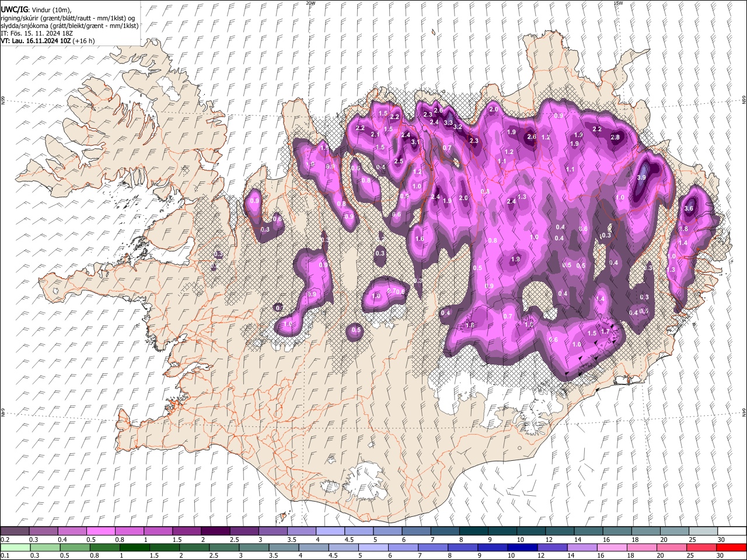Click the "0.8" label in the upper legend
The image size is (747, 560).
click(x=120, y=540)
